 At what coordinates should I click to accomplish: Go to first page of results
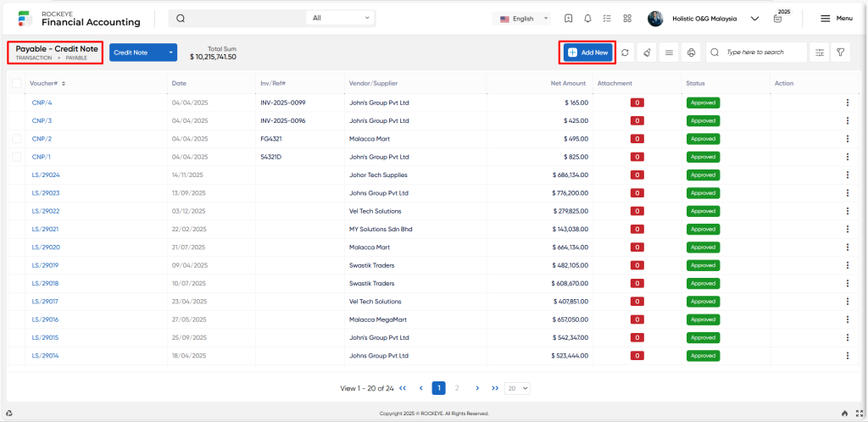coord(403,388)
